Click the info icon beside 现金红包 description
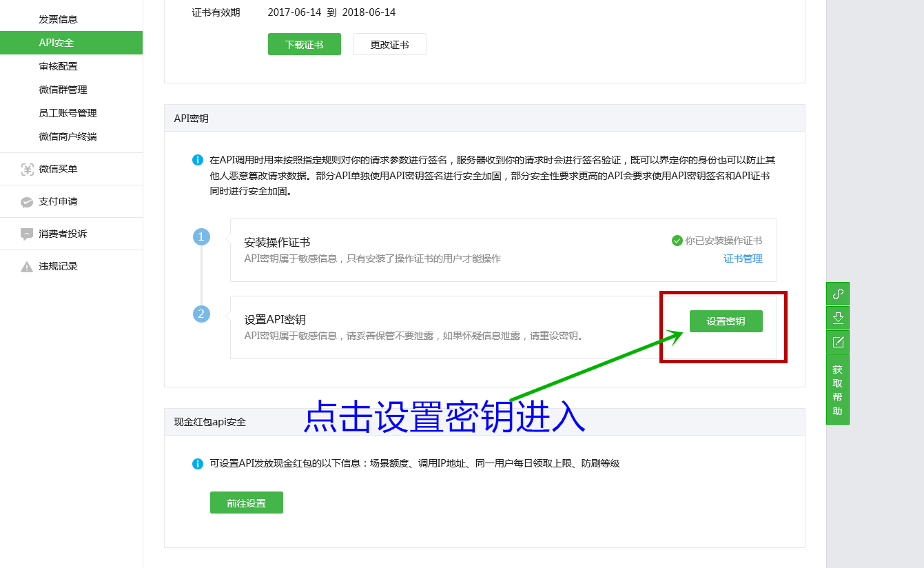This screenshot has width=924, height=568. pyautogui.click(x=198, y=464)
